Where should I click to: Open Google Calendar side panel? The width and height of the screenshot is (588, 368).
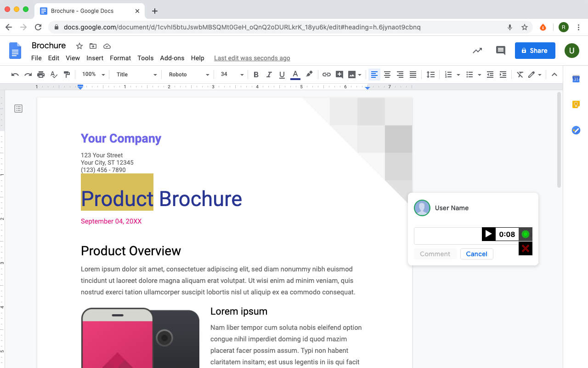click(576, 79)
